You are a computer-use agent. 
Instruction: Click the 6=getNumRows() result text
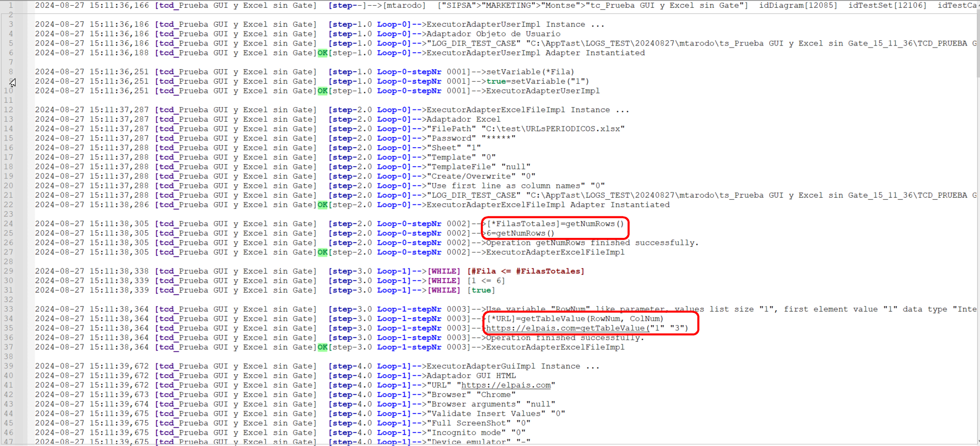pyautogui.click(x=520, y=233)
